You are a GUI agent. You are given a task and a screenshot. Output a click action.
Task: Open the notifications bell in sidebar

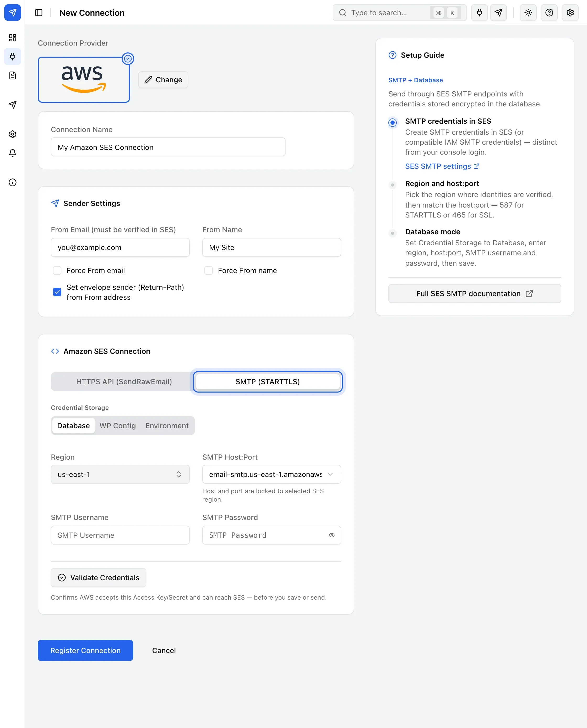click(13, 153)
